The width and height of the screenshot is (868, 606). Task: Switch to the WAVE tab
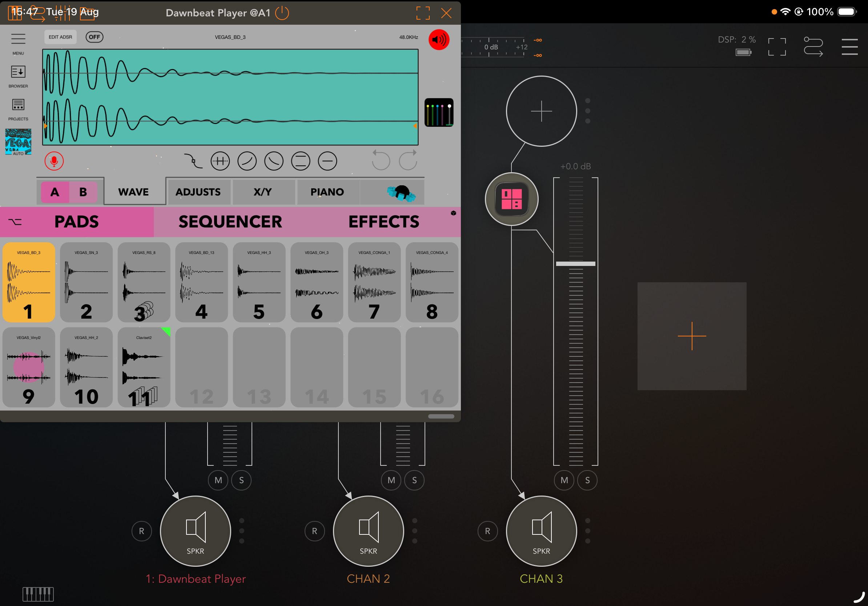[x=133, y=192]
